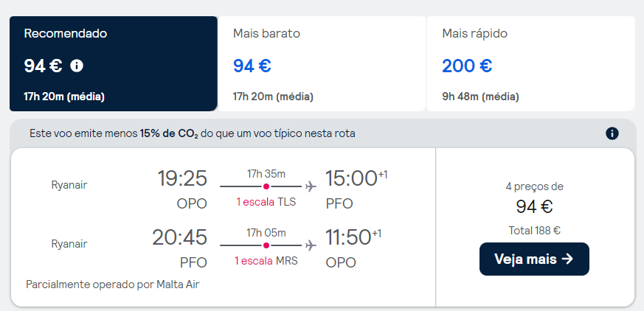Click the outbound flight airplane icon
644x311 pixels.
click(311, 186)
